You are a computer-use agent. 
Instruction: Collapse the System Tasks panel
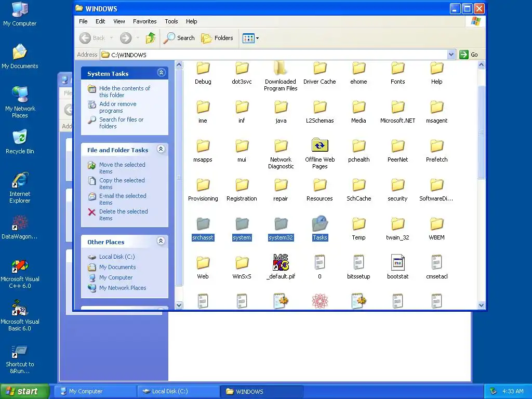point(161,73)
